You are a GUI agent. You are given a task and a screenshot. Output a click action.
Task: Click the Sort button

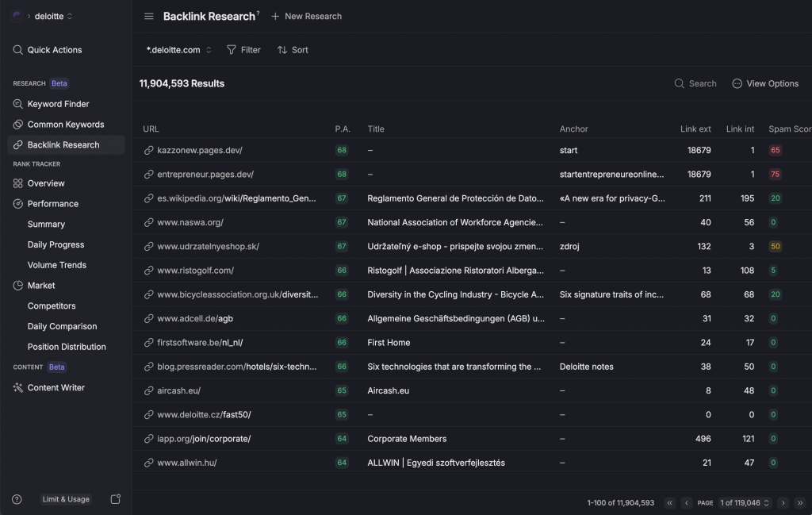click(293, 50)
